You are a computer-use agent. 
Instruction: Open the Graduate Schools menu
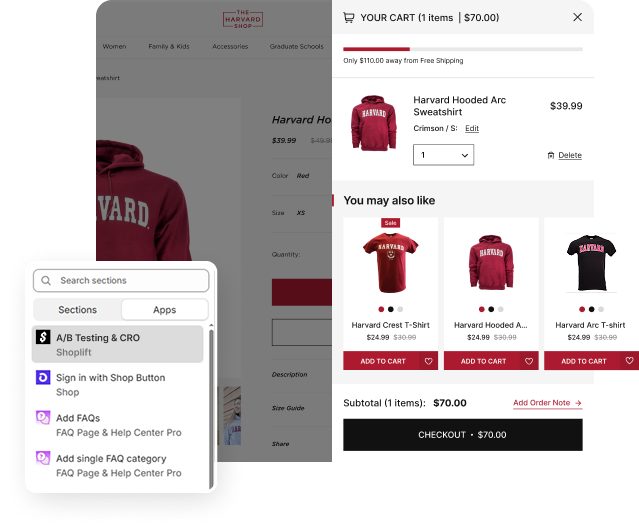[x=296, y=46]
